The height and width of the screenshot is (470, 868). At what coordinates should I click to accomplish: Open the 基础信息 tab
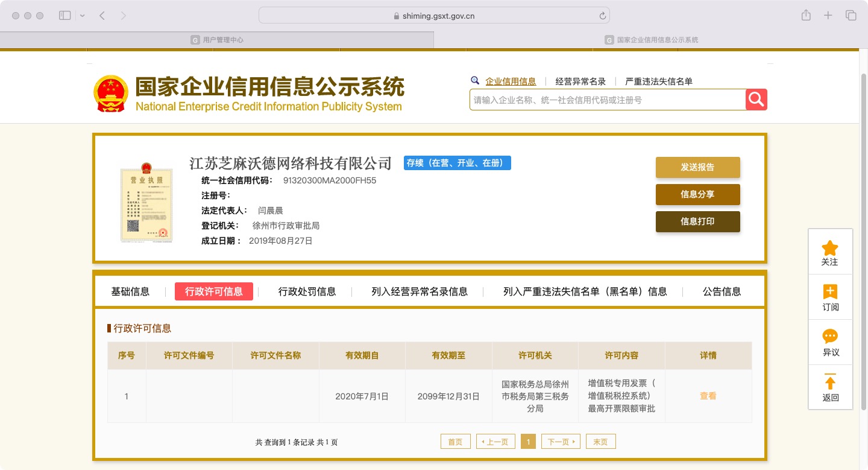pyautogui.click(x=130, y=291)
